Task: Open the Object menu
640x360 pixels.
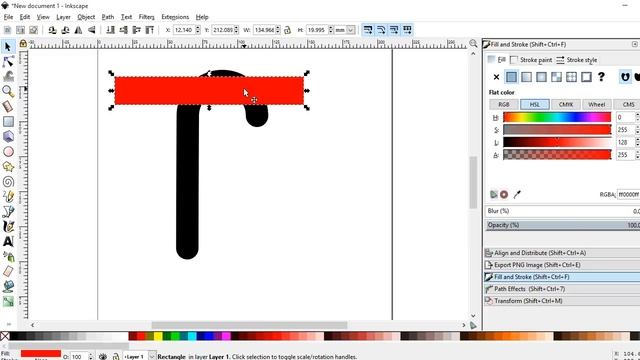Action: 86,17
